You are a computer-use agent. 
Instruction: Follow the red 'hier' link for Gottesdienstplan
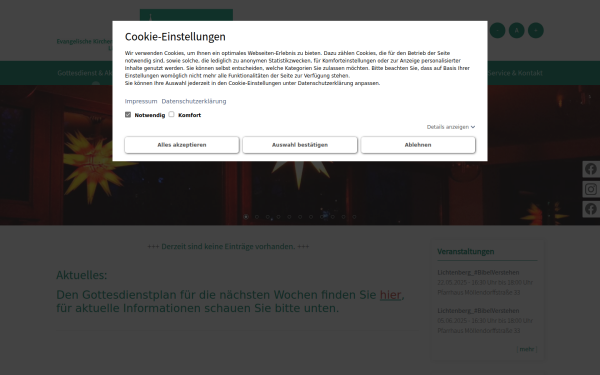tap(390, 295)
